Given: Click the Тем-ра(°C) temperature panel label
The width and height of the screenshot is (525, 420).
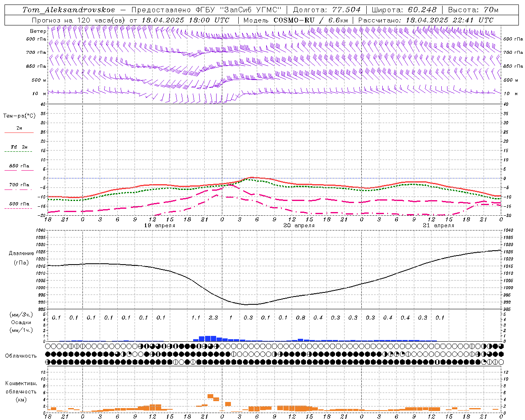Looking at the screenshot, I should pos(19,116).
